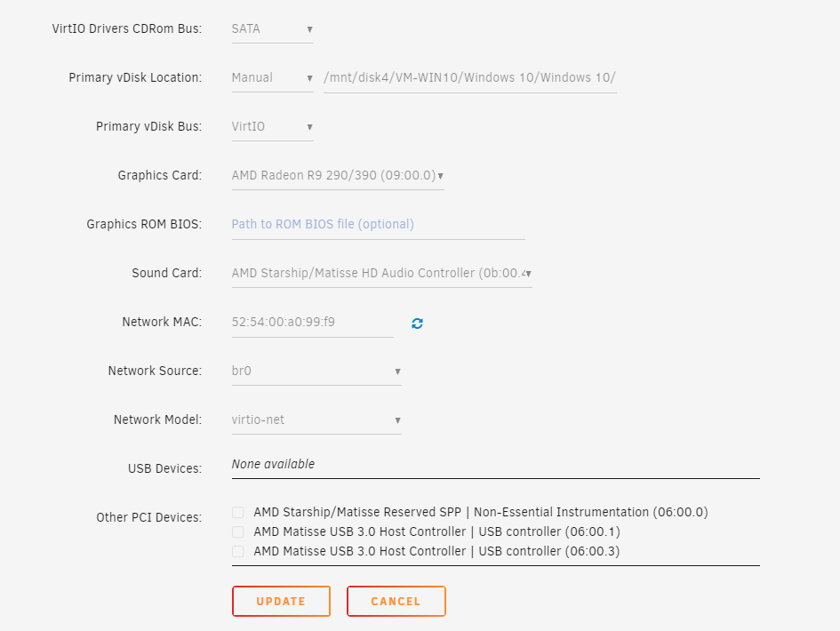The image size is (840, 631).
Task: Regenerate the Network MAC address with refresh icon
Action: click(417, 323)
